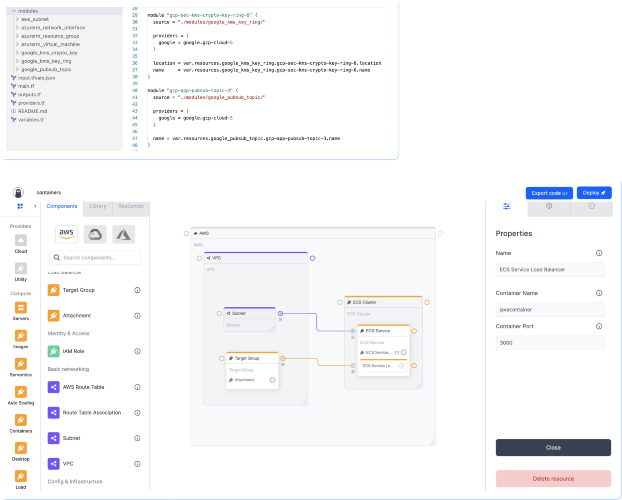Image resolution: width=622 pixels, height=500 pixels.
Task: Edit the Container Name field
Action: point(550,310)
